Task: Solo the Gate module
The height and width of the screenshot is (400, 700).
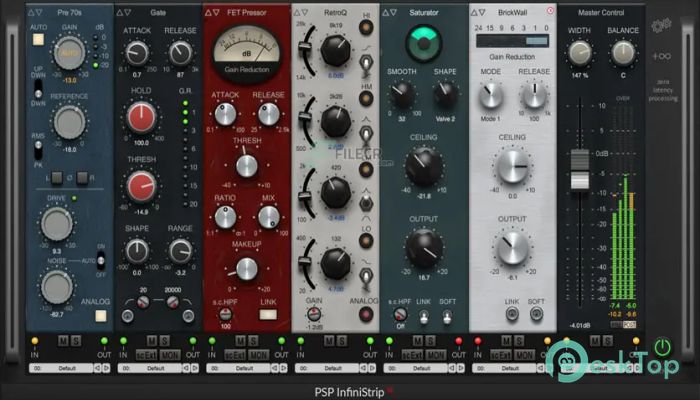Action: (x=164, y=341)
